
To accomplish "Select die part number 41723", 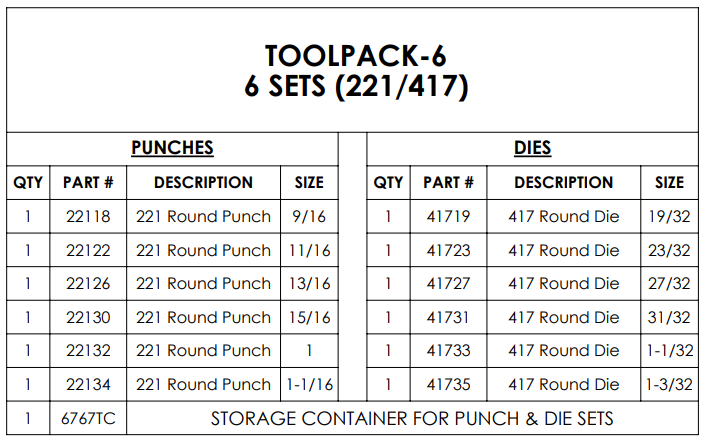I will pos(448,250).
